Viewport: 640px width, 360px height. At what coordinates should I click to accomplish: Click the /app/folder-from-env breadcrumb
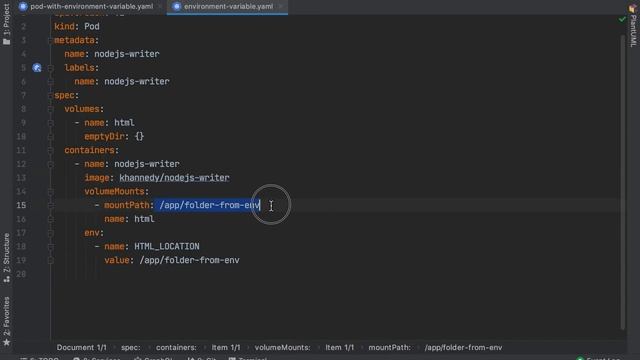pos(463,347)
